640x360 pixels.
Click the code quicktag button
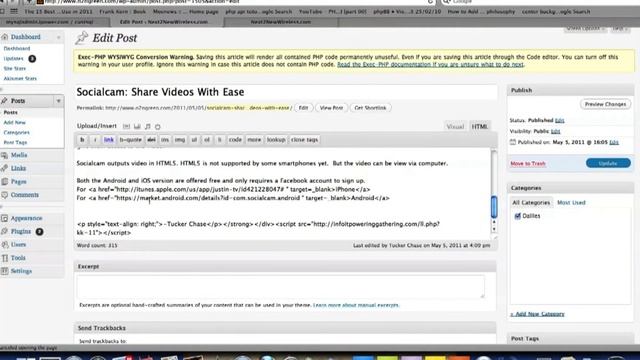pos(235,140)
